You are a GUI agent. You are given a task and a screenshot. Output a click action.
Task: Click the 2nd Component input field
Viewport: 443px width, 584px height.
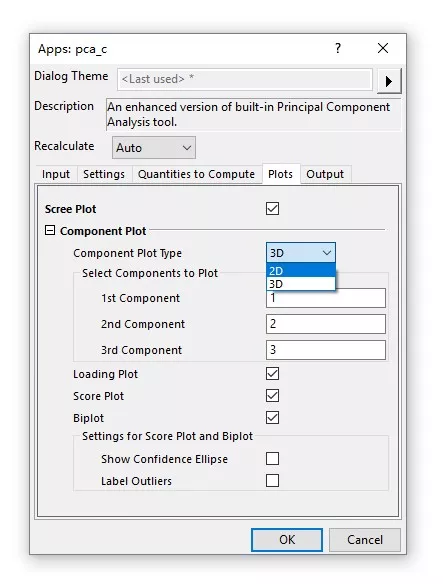point(326,324)
